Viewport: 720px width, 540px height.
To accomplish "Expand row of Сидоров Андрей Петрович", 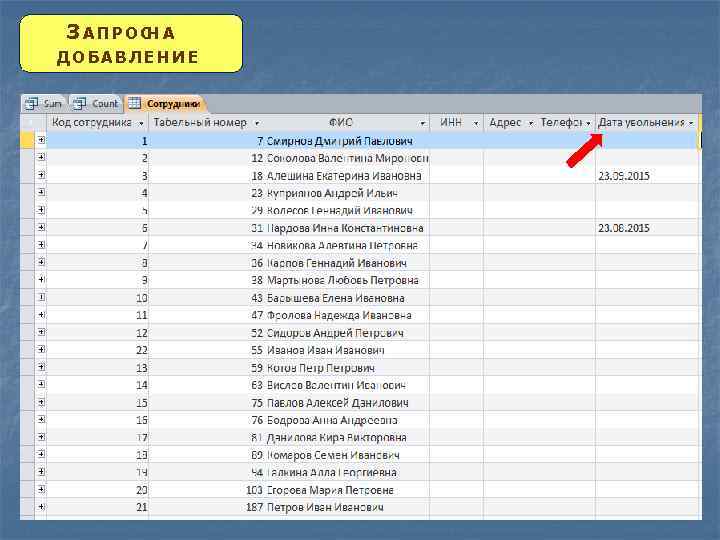I will [x=41, y=332].
